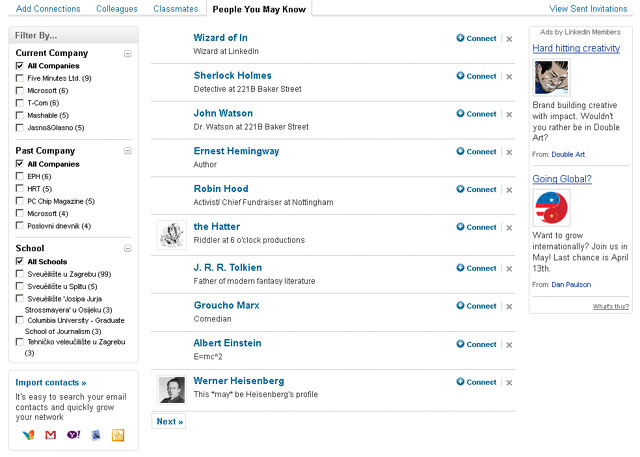640x457 pixels.
Task: Connect with Albert Einstein
Action: [x=476, y=344]
